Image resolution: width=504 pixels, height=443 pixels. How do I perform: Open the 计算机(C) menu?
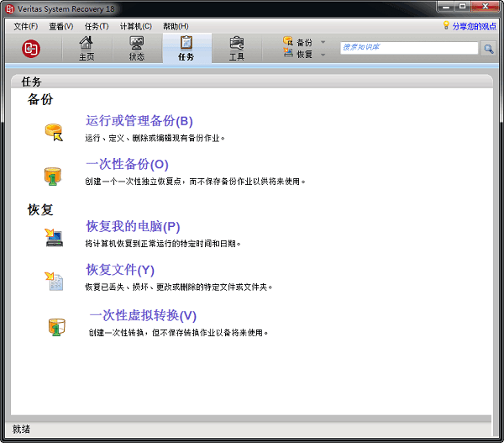(135, 26)
